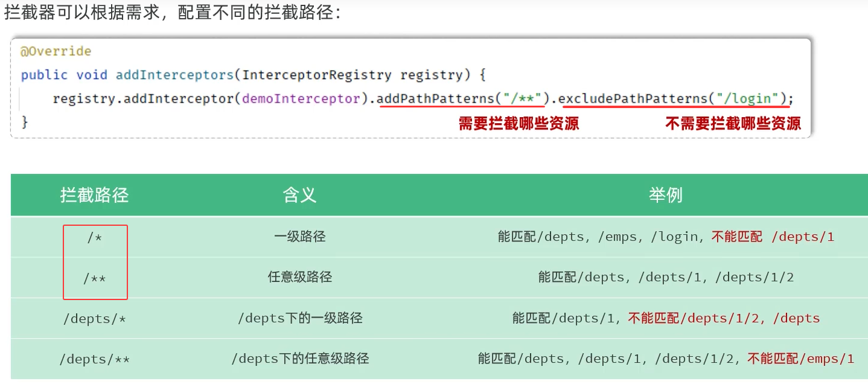This screenshot has width=868, height=387.
Task: Click the /depts/* path cell
Action: (95, 318)
